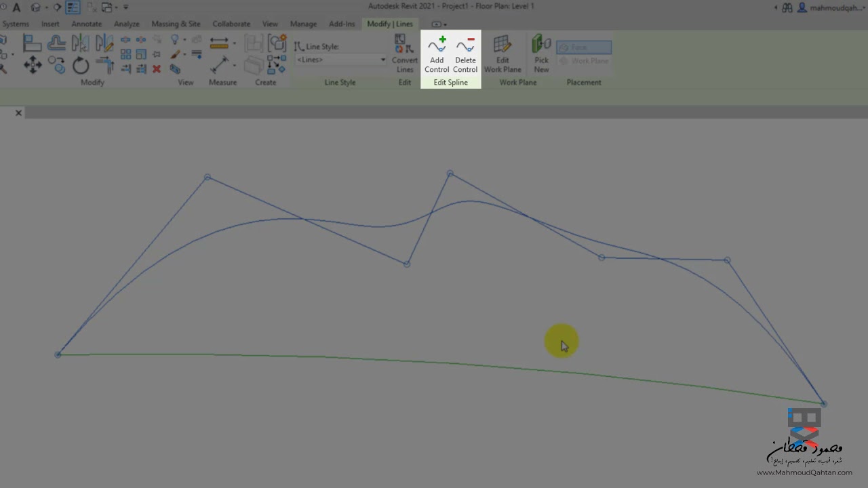
Task: Toggle the Pin tool
Action: tap(157, 54)
